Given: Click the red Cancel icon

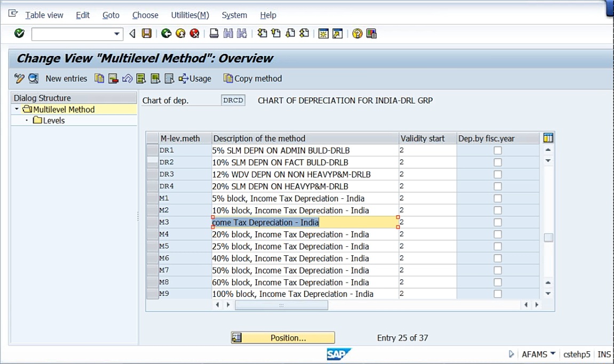Looking at the screenshot, I should (x=195, y=34).
